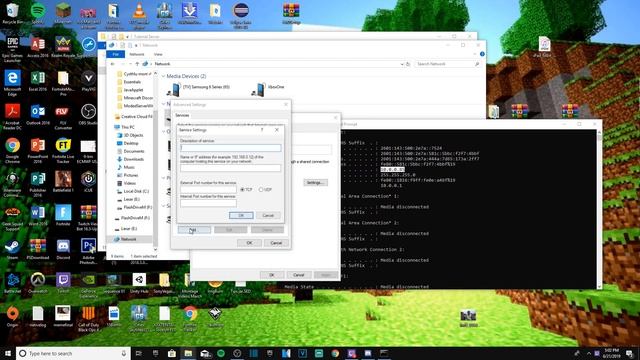This screenshot has width=640, height=360.
Task: Click Cancel in the Advanced Settings dialog
Action: pos(276,243)
